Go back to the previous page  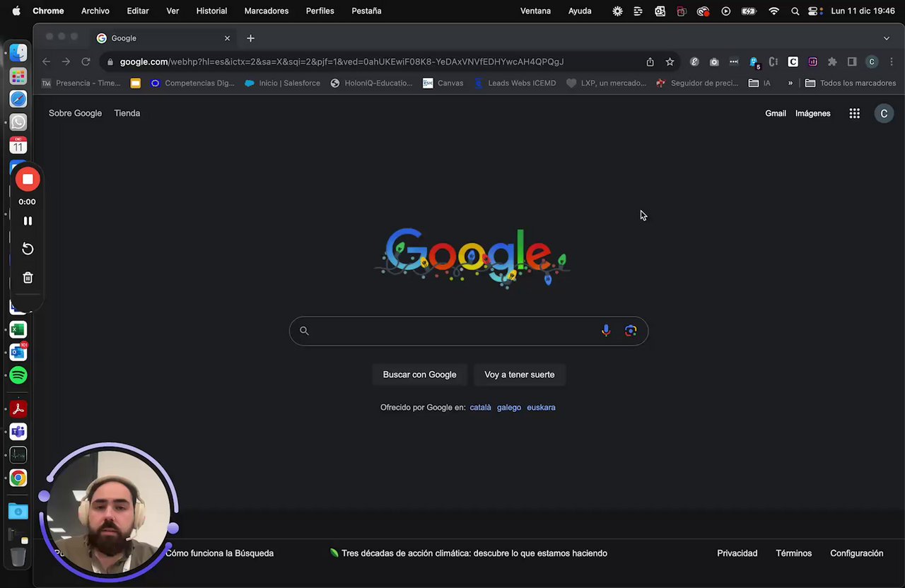[46, 61]
